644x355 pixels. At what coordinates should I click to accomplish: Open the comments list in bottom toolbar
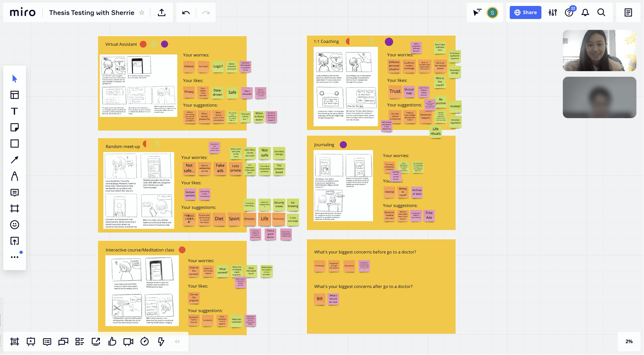47,342
